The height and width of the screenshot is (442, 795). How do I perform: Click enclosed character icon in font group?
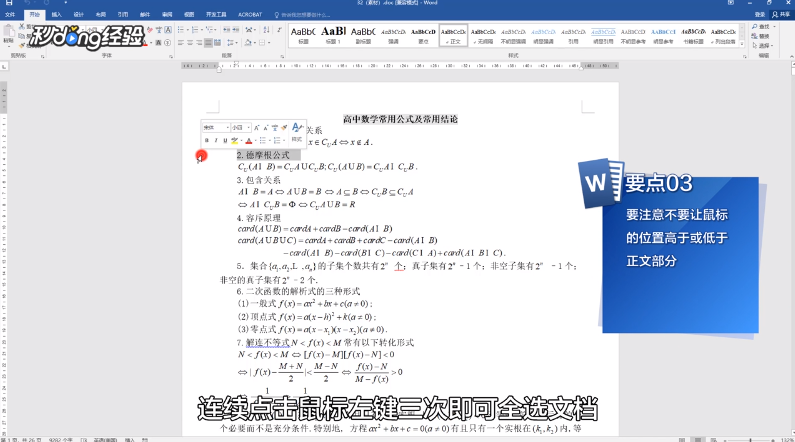[167, 43]
